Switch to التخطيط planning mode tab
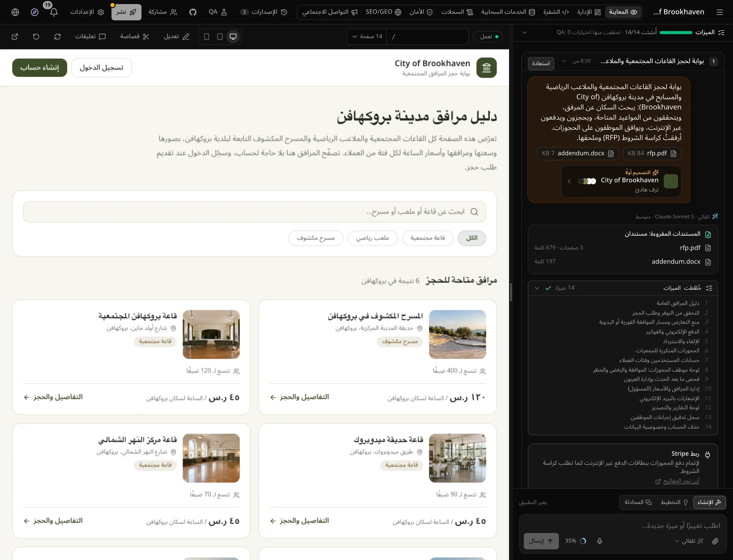The height and width of the screenshot is (560, 733). click(674, 502)
